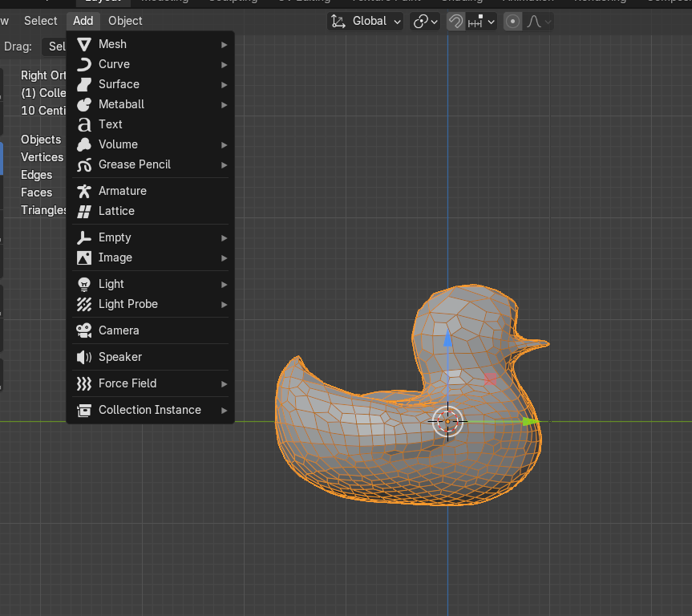Expand the Light submenu arrow
692x616 pixels.
225,285
